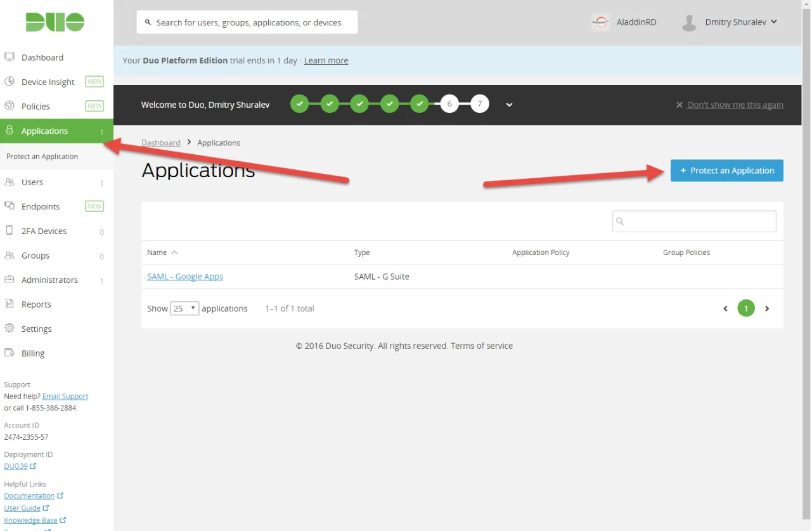Click the Duo logo

point(55,22)
